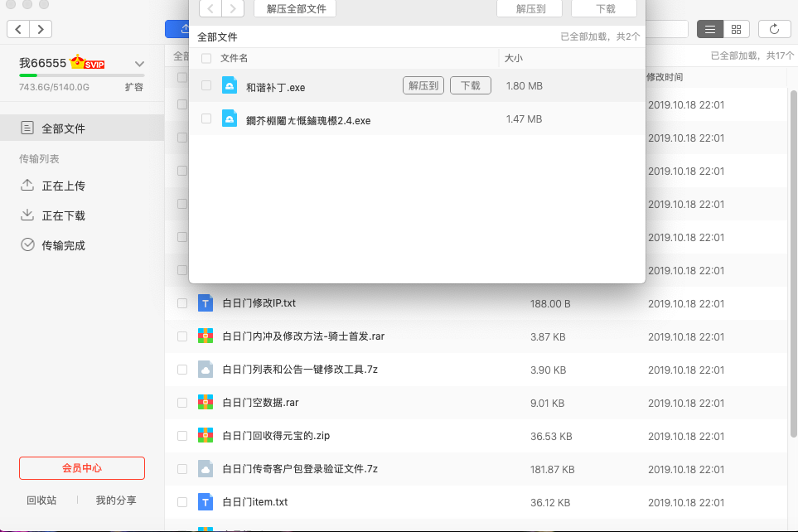Click the 和谐补丁.exe file icon
The height and width of the screenshot is (532, 798).
pyautogui.click(x=230, y=86)
